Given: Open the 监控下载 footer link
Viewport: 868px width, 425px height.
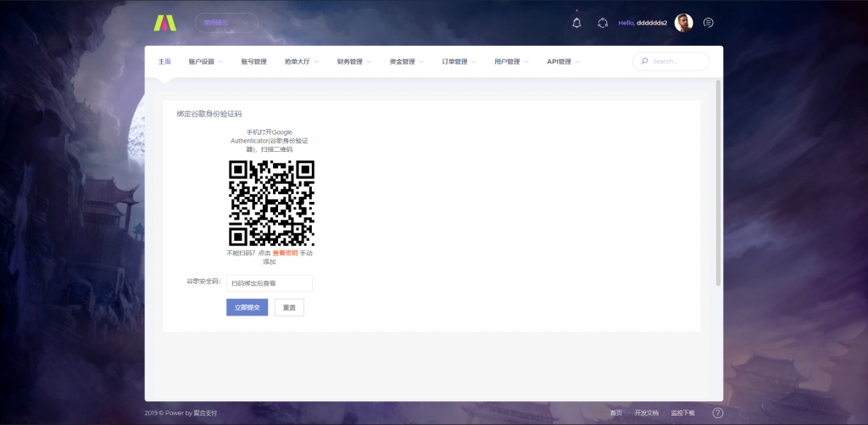Looking at the screenshot, I should tap(682, 413).
